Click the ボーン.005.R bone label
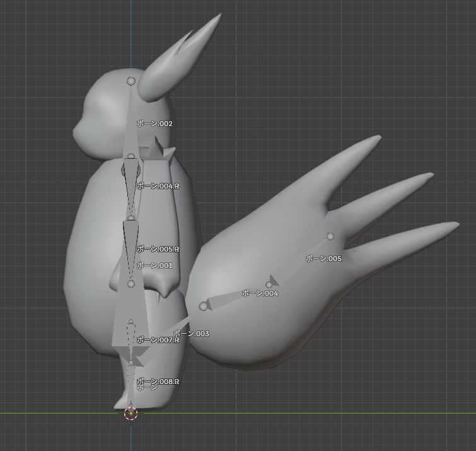The height and width of the screenshot is (451, 476). (158, 249)
